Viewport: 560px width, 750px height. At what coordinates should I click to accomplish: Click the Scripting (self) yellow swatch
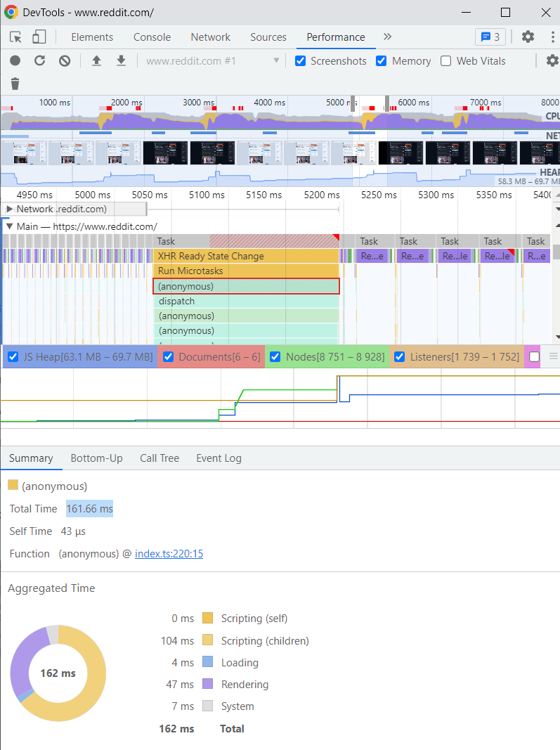[207, 618]
